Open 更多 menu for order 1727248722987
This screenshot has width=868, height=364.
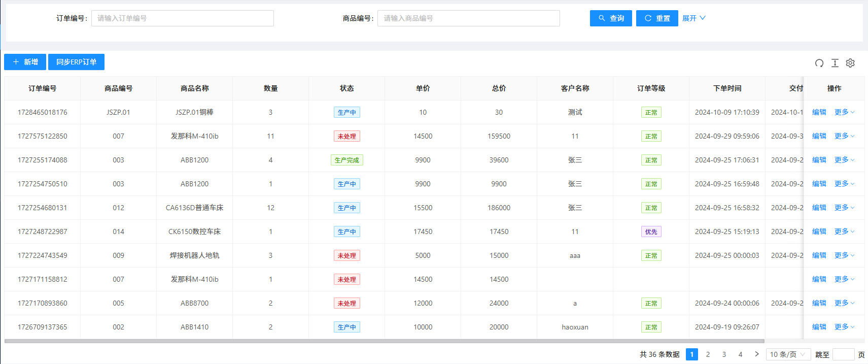click(x=845, y=231)
